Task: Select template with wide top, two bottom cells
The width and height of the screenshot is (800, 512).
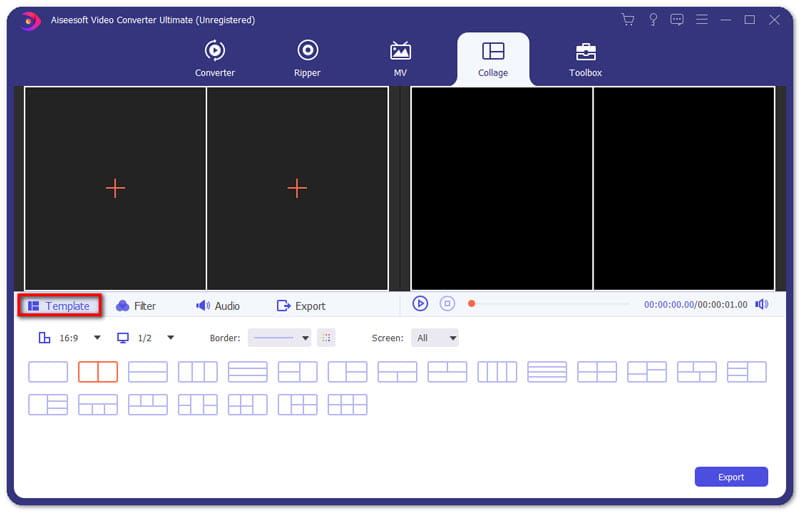Action: pyautogui.click(x=397, y=372)
